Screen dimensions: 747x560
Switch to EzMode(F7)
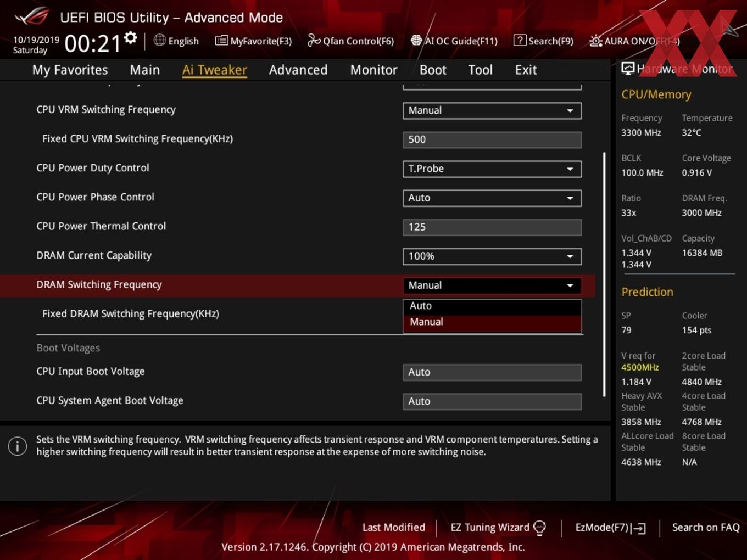(x=610, y=528)
